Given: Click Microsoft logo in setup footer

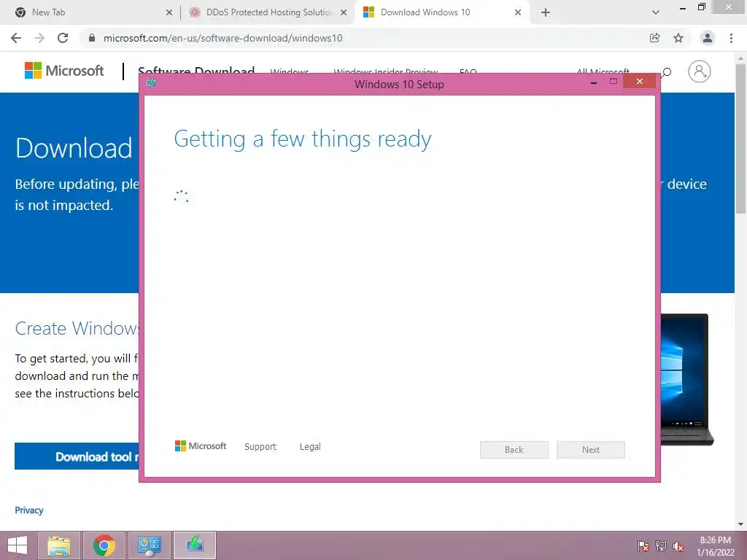Looking at the screenshot, I should click(x=201, y=446).
